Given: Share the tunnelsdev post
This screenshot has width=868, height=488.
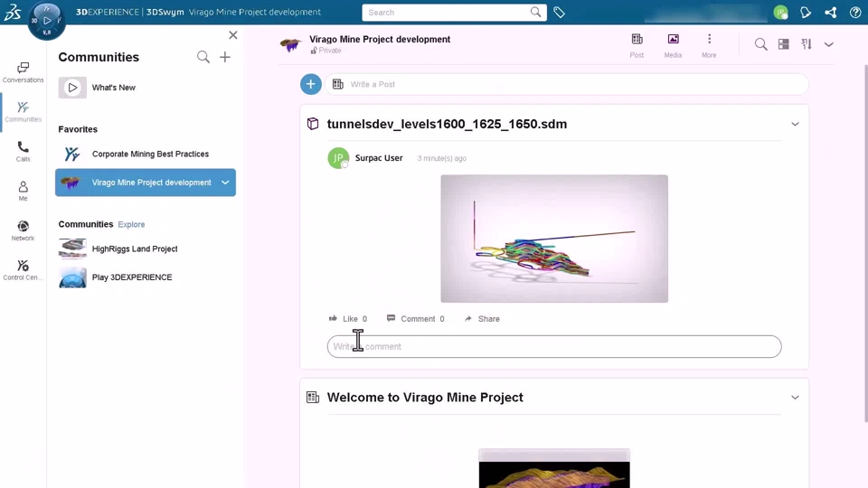Looking at the screenshot, I should [482, 319].
